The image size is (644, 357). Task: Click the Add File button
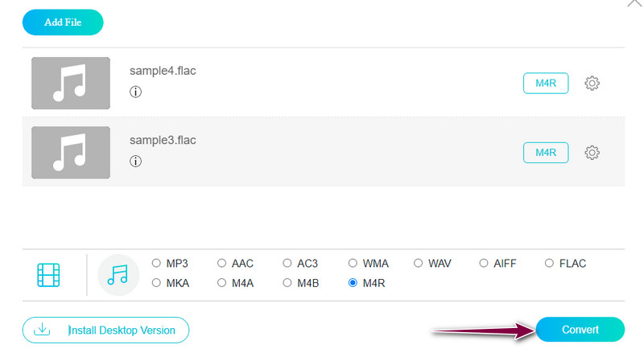click(63, 23)
